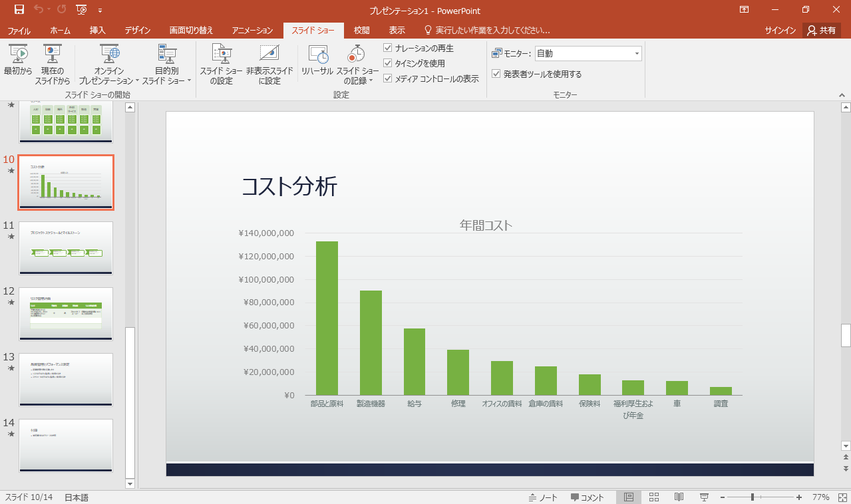Toggle メディア コントロールの表示 checkbox
This screenshot has height=504, width=851.
(x=388, y=78)
